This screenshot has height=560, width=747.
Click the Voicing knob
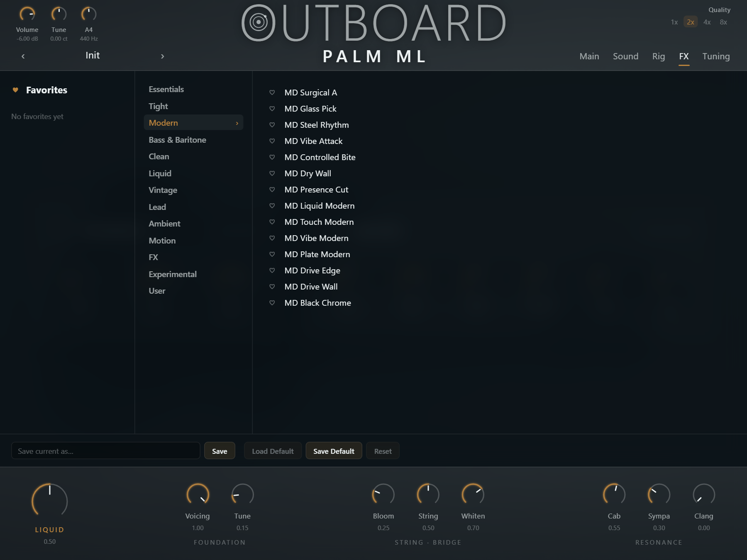coord(198,494)
